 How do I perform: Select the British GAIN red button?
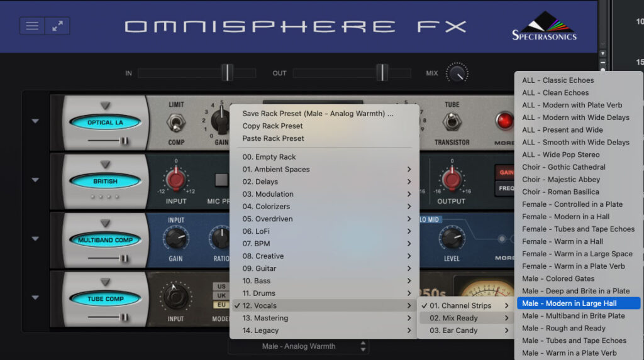click(x=505, y=172)
